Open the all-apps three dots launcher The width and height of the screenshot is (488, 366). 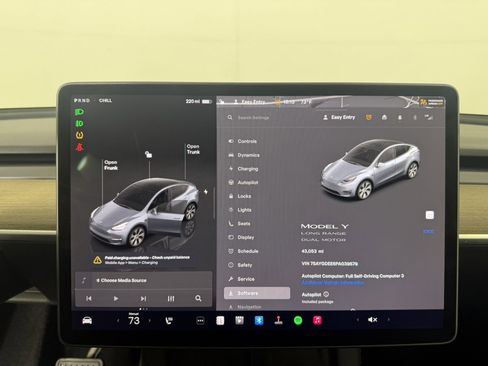(200, 321)
